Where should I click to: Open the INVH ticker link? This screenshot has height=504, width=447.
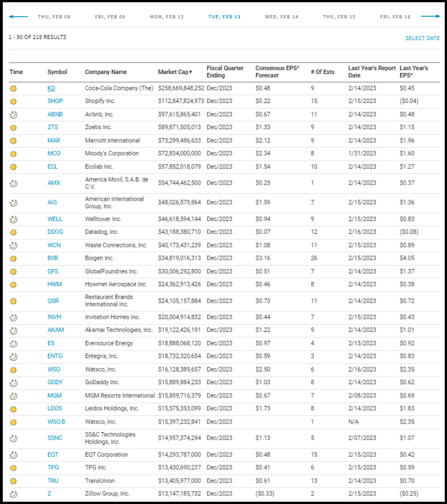(x=54, y=317)
